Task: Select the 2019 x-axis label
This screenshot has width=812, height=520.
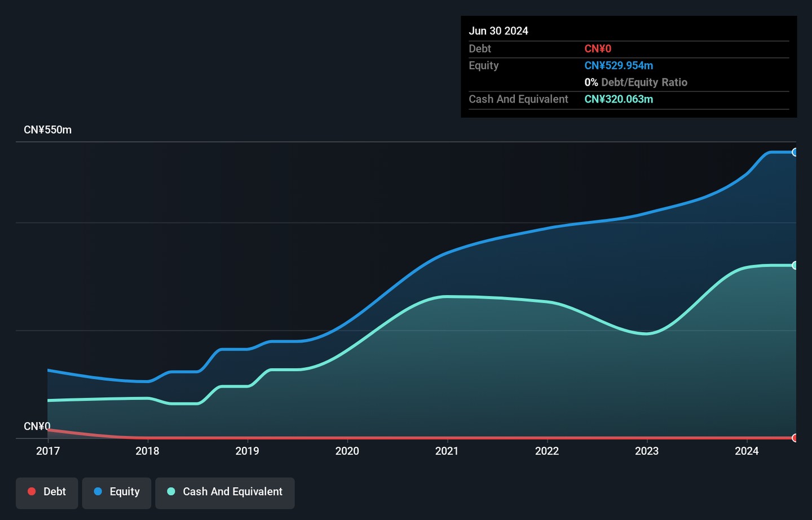Action: point(247,451)
